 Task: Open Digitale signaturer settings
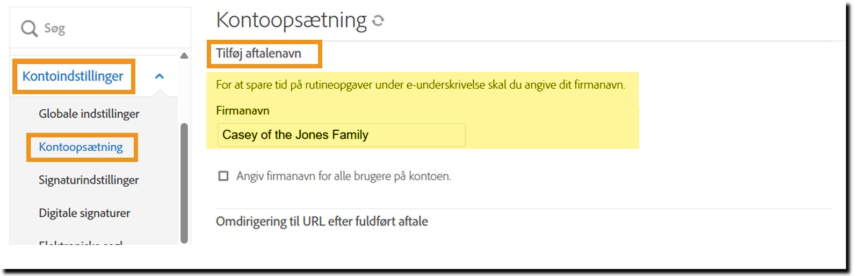click(x=84, y=213)
